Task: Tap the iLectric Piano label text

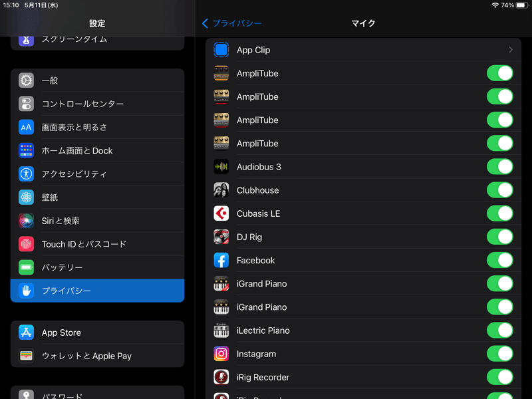Action: [263, 331]
